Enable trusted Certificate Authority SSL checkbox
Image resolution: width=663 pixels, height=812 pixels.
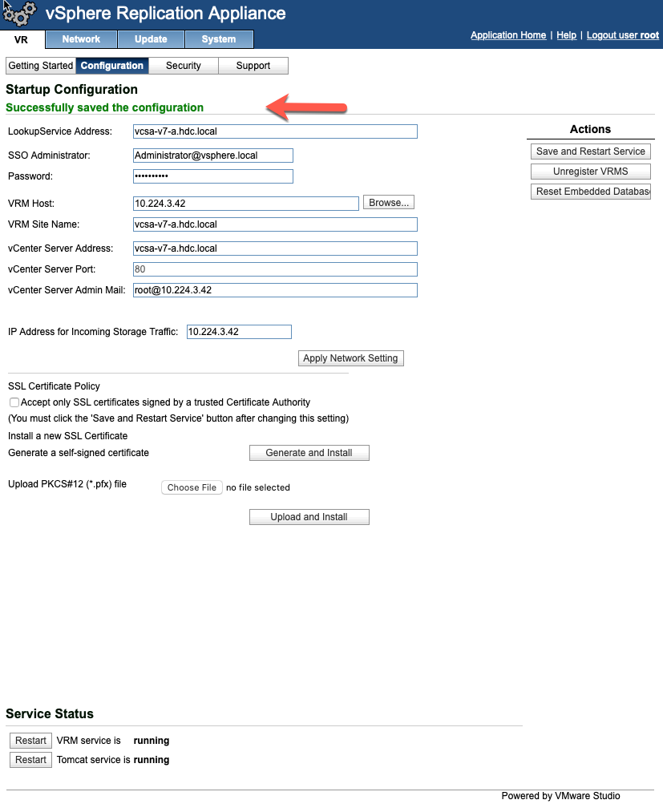pos(14,402)
